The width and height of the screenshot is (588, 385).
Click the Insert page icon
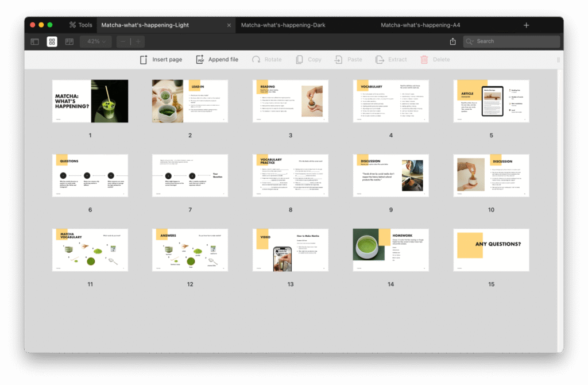tap(143, 59)
